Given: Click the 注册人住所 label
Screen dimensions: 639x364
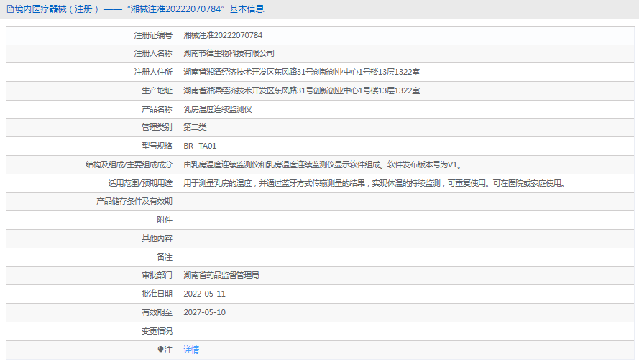Looking at the screenshot, I should coord(153,72).
